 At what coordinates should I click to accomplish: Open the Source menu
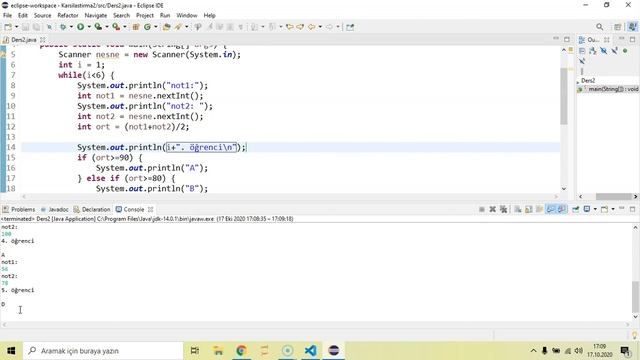click(42, 16)
